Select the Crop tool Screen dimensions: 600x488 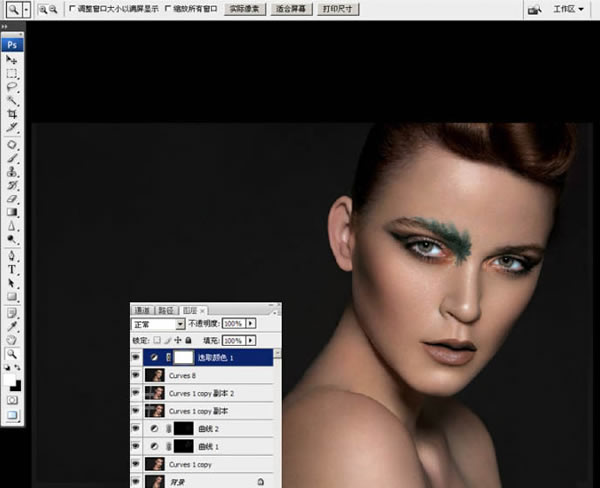pyautogui.click(x=11, y=114)
